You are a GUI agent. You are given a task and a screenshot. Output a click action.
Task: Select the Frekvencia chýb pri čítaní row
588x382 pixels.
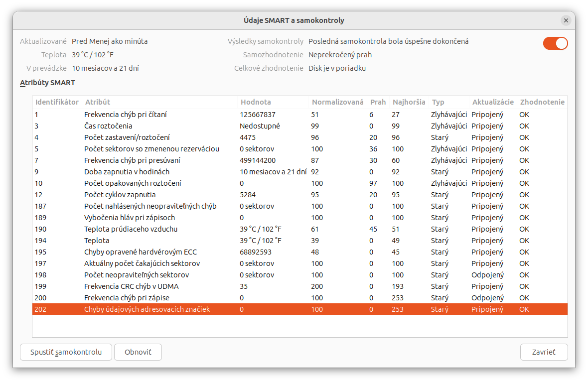[x=125, y=115]
